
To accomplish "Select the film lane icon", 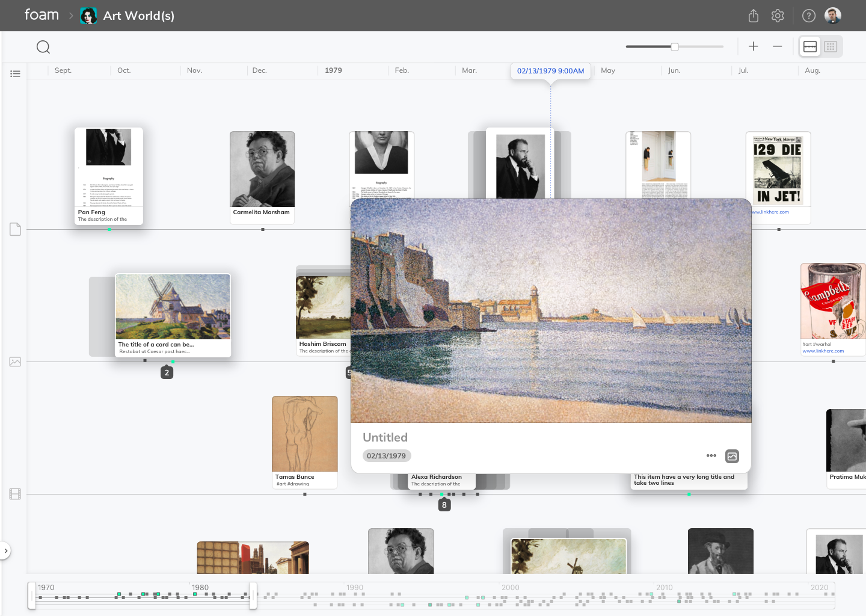I will [16, 494].
